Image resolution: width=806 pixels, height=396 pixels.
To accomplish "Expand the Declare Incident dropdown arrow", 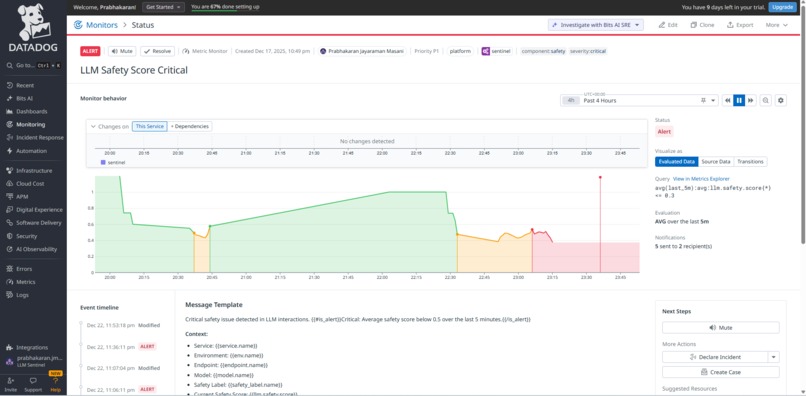I will point(774,357).
